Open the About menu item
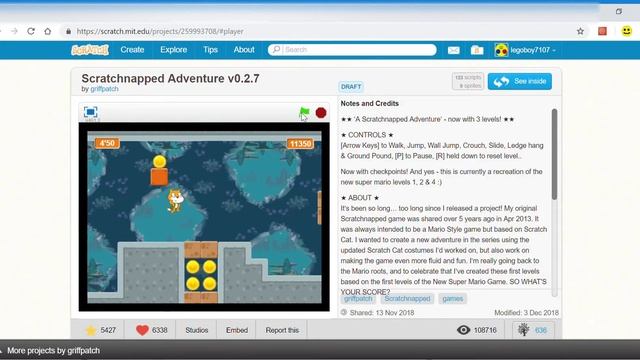Viewport: 640px width, 360px height. 244,50
